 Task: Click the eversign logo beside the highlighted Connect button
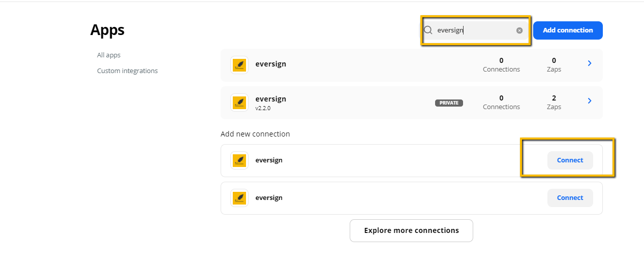tap(239, 160)
